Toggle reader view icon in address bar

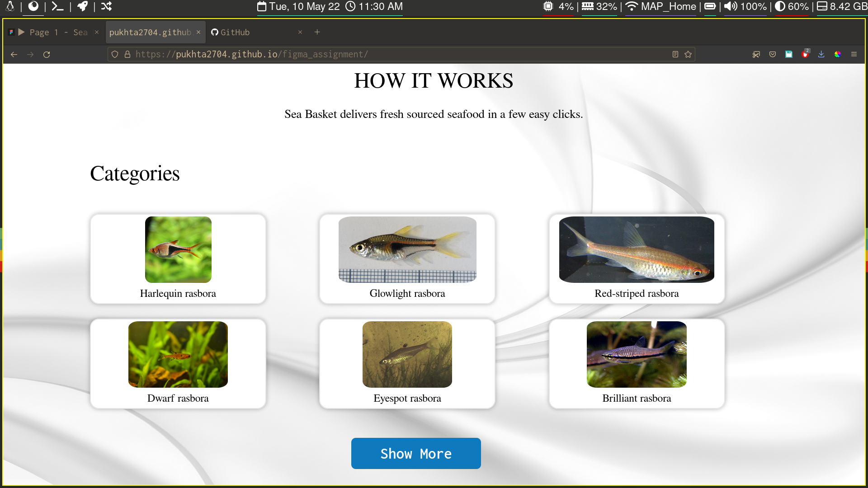[x=675, y=54]
